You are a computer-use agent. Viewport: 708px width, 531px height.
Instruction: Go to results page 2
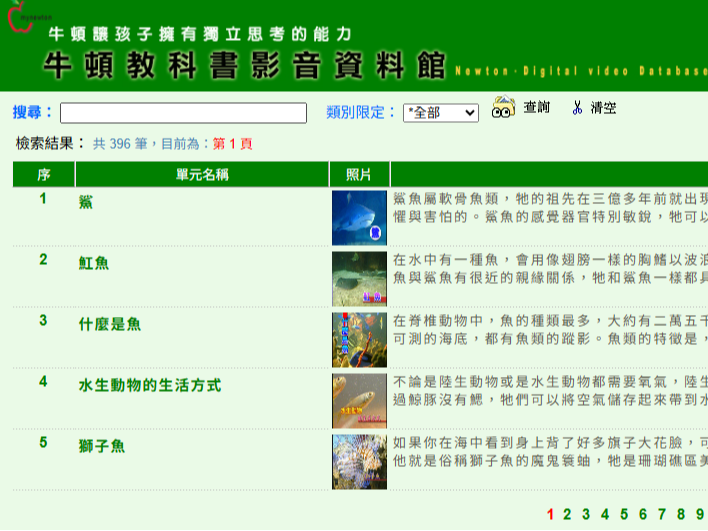tap(567, 514)
